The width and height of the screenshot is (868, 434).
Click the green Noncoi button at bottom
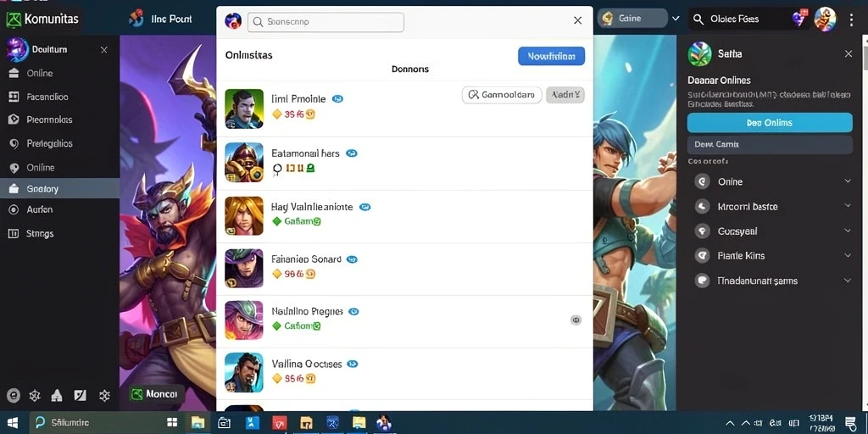tap(157, 393)
